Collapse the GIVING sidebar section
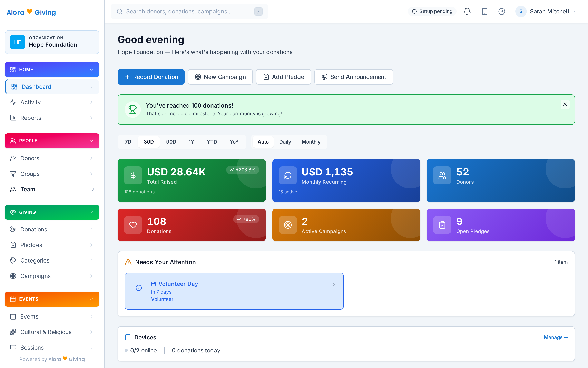The image size is (588, 368). point(52,212)
